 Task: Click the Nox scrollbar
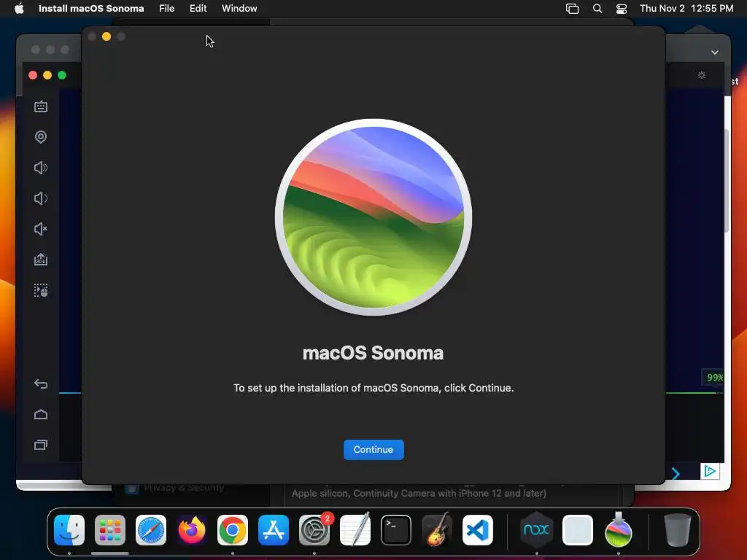[727, 181]
